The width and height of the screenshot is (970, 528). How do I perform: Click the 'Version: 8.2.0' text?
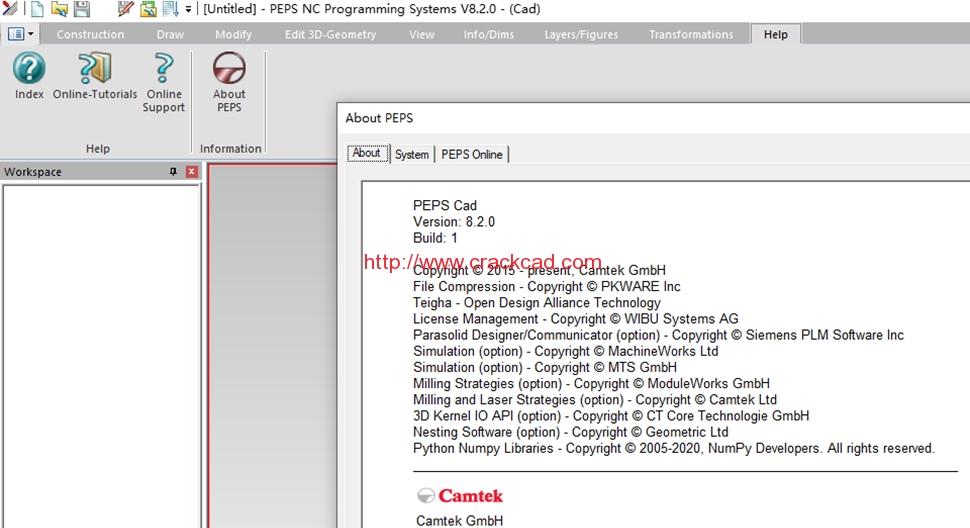coord(454,222)
